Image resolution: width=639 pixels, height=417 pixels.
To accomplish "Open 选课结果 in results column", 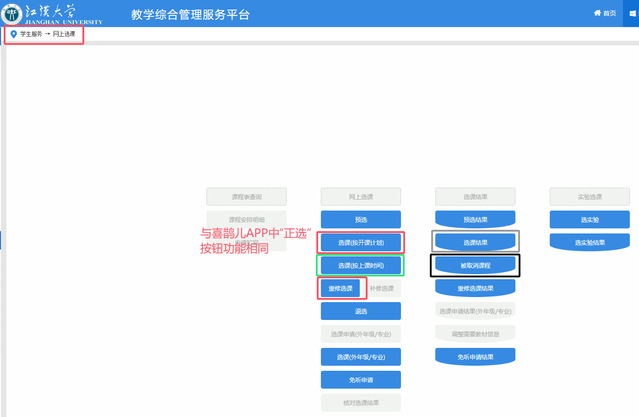I will pyautogui.click(x=475, y=242).
